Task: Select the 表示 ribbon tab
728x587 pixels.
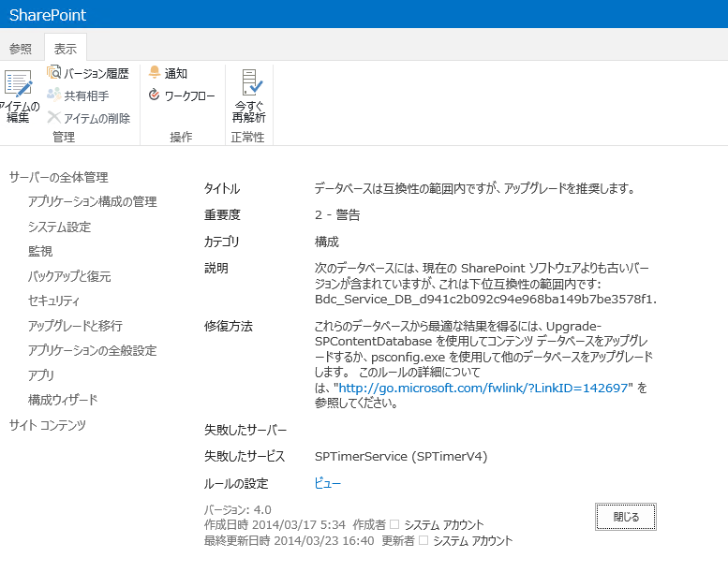Action: coord(65,49)
